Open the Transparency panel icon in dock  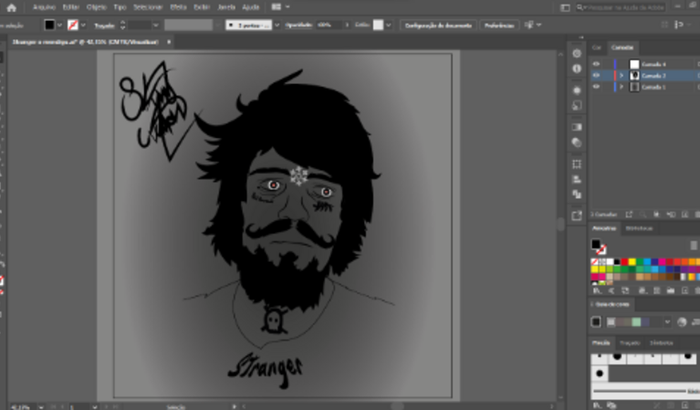click(577, 142)
